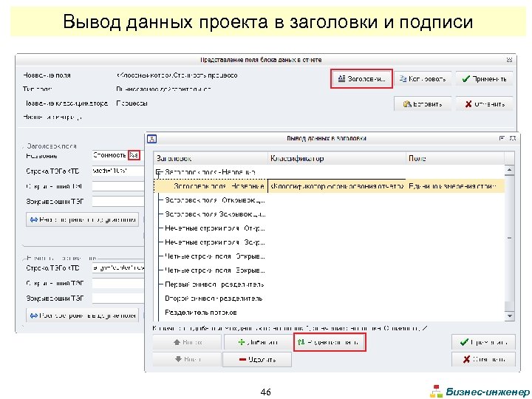Click the Добавить button with the green plus

point(257,342)
